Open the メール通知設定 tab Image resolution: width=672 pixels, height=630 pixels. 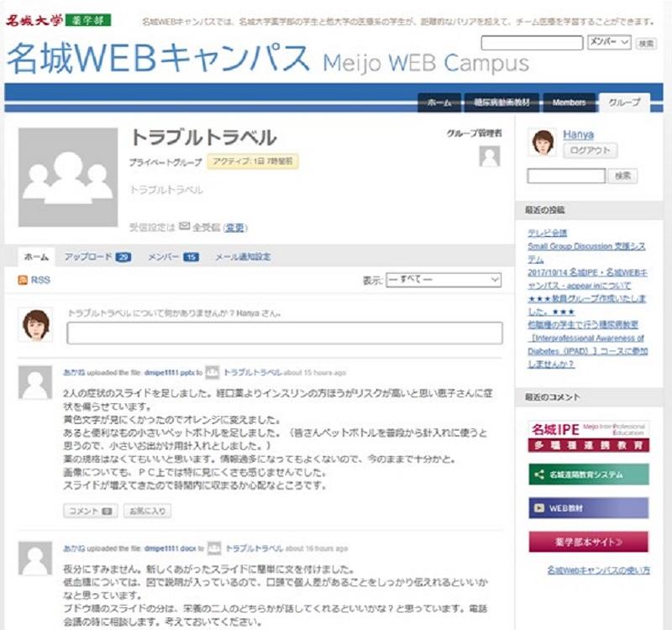pyautogui.click(x=243, y=257)
